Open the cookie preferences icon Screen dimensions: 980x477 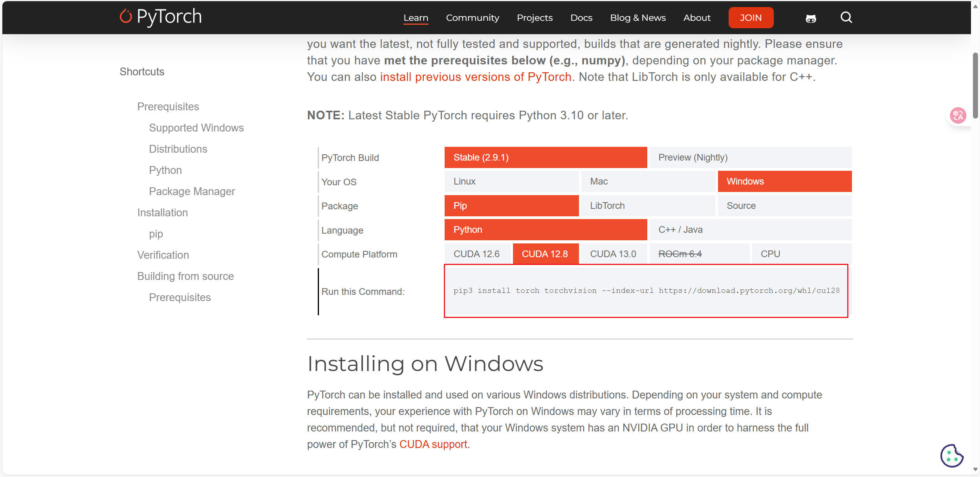(x=952, y=456)
